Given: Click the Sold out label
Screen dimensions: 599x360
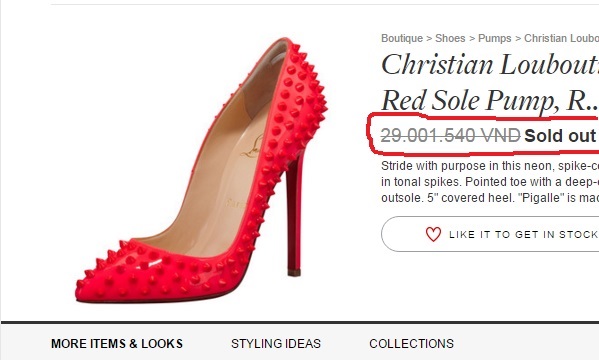Looking at the screenshot, I should pyautogui.click(x=560, y=136).
